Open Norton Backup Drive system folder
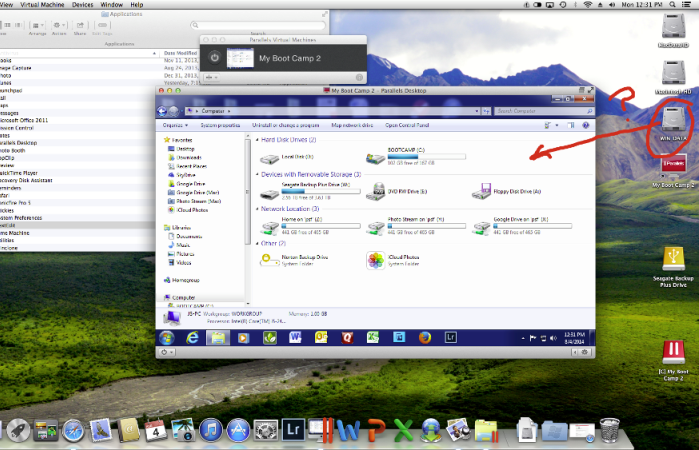 [x=294, y=260]
